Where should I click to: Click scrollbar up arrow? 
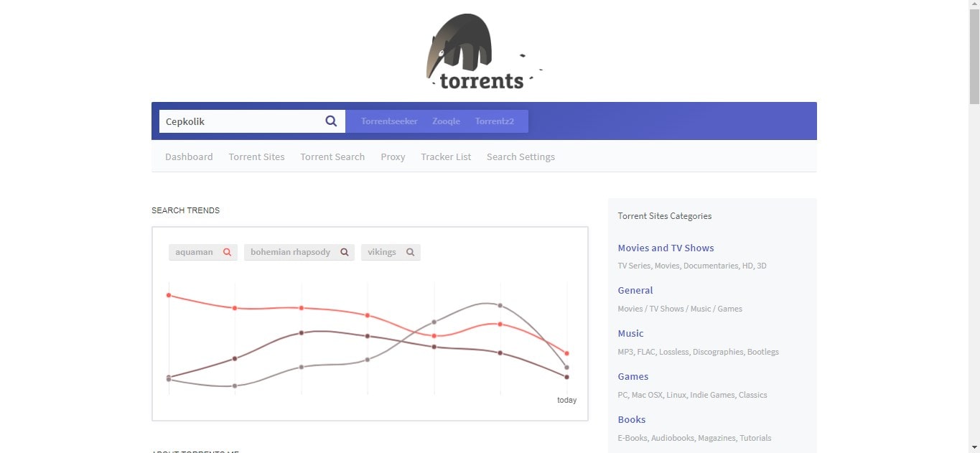(x=974, y=6)
